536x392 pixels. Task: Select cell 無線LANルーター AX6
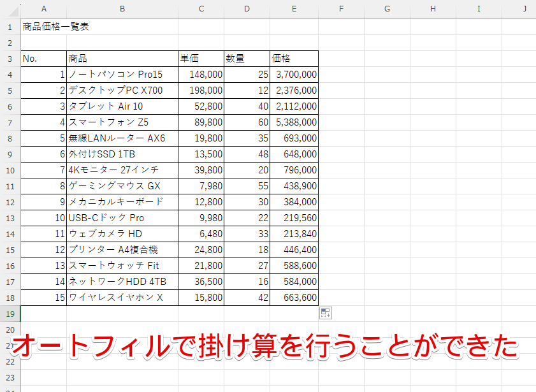click(x=122, y=138)
